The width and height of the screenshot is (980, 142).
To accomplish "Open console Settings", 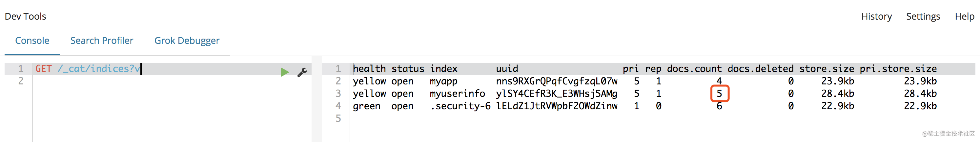I will coord(923,16).
